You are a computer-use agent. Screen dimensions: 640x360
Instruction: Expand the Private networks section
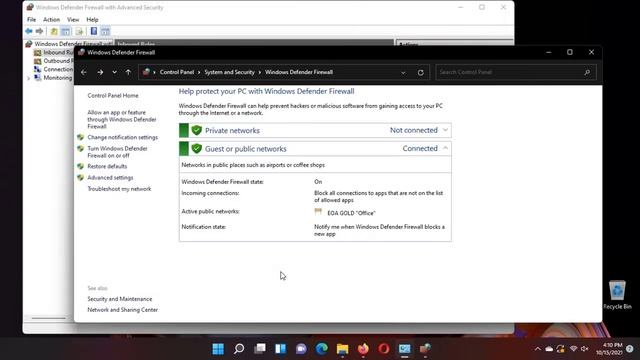pos(445,130)
